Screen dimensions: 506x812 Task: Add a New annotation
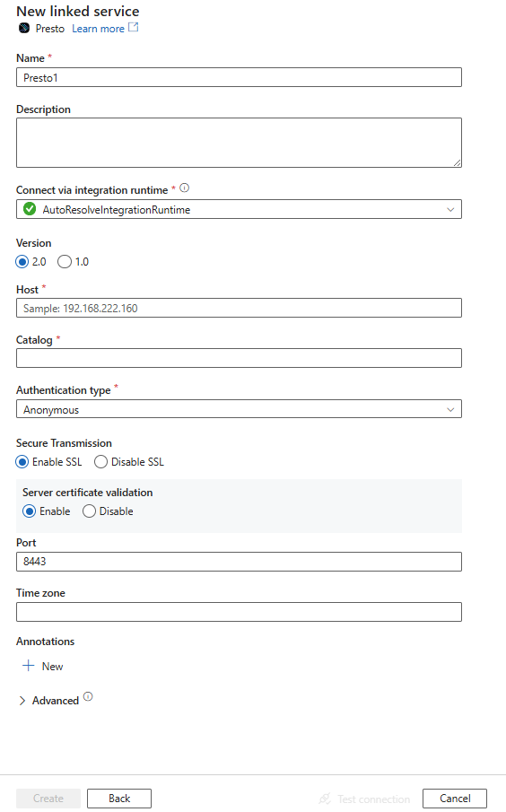pyautogui.click(x=43, y=666)
